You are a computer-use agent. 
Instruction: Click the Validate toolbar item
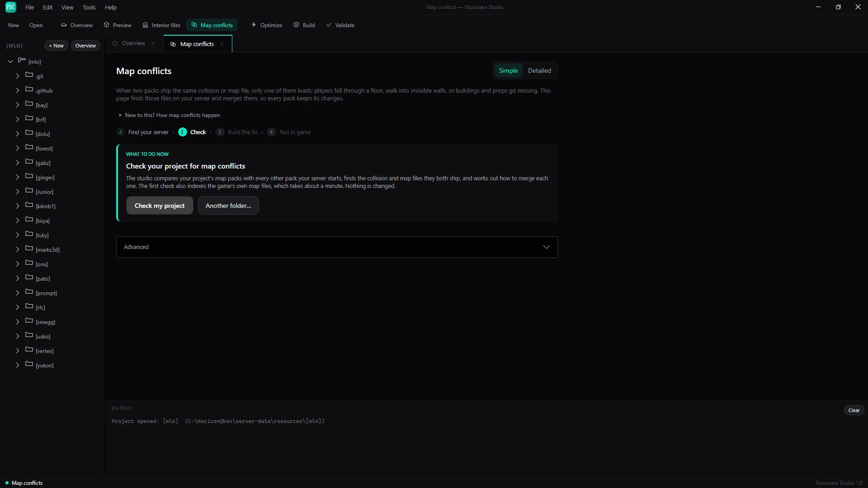[340, 25]
